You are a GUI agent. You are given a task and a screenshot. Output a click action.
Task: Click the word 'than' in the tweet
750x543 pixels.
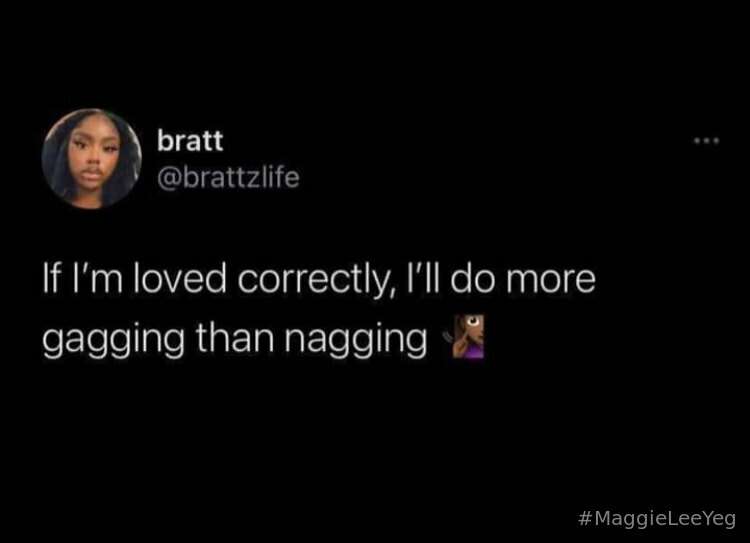click(234, 337)
